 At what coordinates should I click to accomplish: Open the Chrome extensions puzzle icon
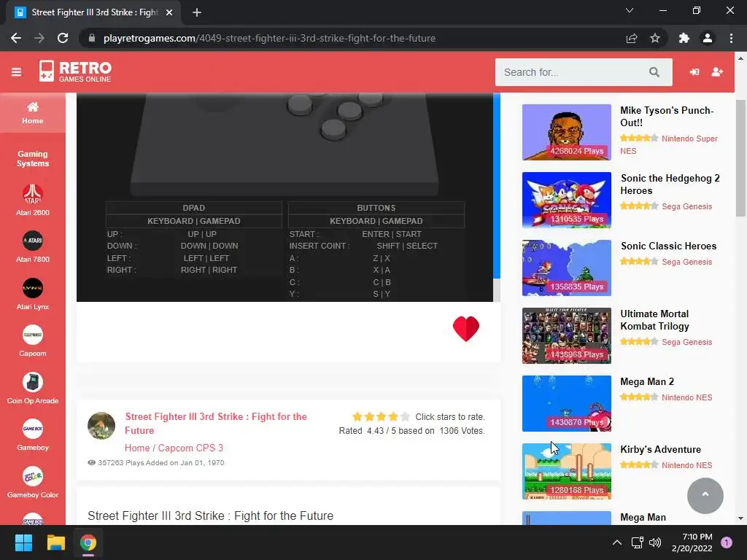[684, 38]
